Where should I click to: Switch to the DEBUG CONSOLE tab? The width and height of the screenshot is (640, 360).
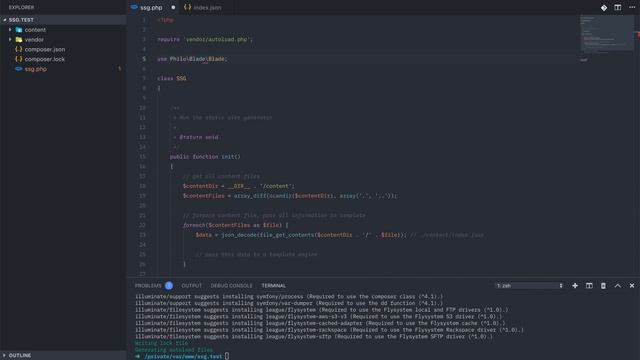231,286
